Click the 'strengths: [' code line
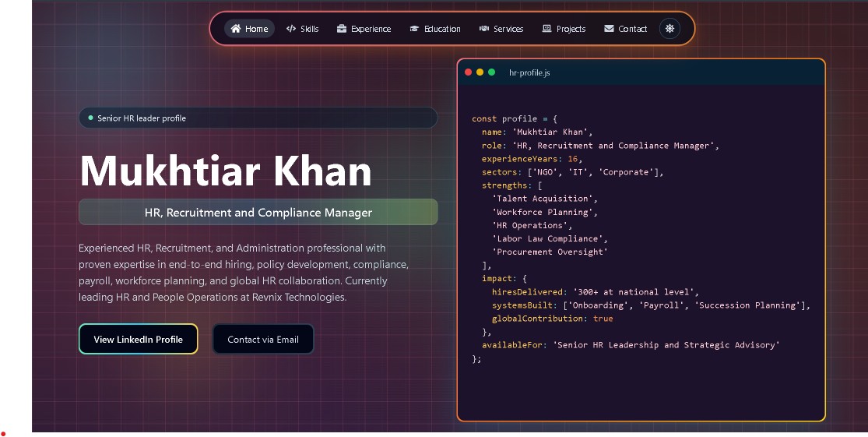868x437 pixels. [x=512, y=185]
